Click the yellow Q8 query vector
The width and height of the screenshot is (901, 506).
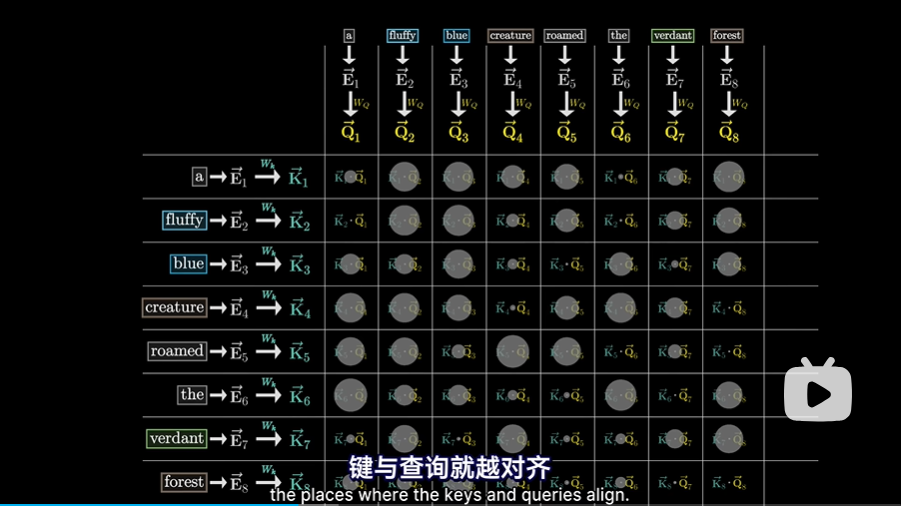coord(728,132)
